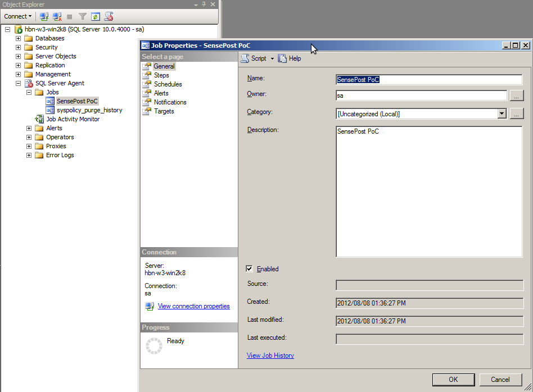Click in the Description text area
The image size is (533, 392).
tap(428, 191)
